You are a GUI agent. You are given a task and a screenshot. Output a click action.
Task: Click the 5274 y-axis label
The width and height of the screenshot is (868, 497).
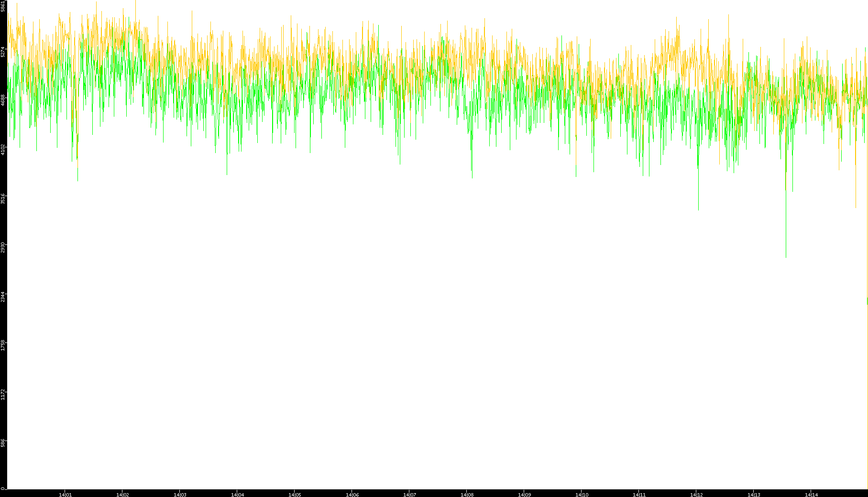[x=3, y=52]
